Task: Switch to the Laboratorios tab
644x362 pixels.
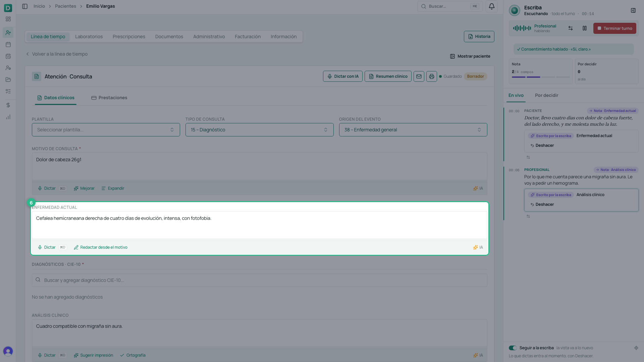Action: [x=89, y=37]
